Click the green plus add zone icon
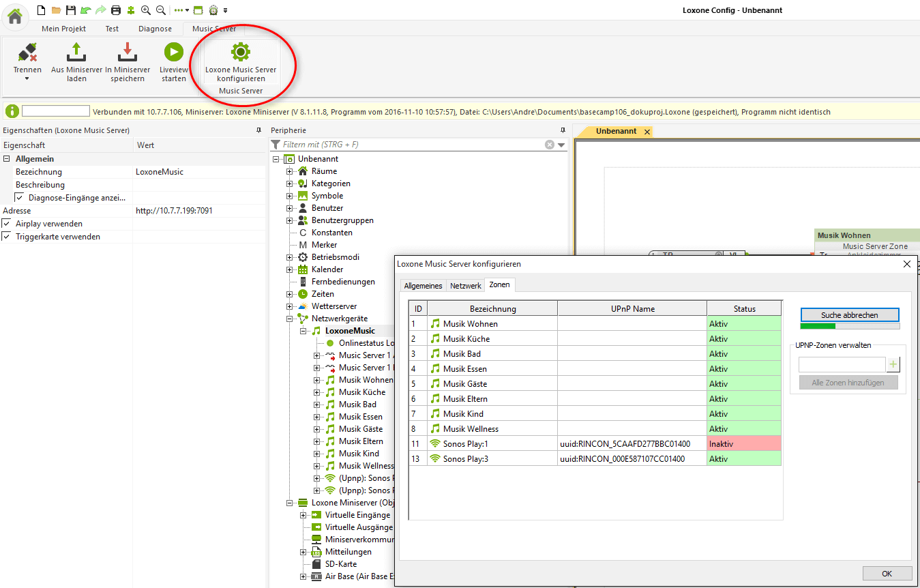The width and height of the screenshot is (920, 588). (x=893, y=365)
